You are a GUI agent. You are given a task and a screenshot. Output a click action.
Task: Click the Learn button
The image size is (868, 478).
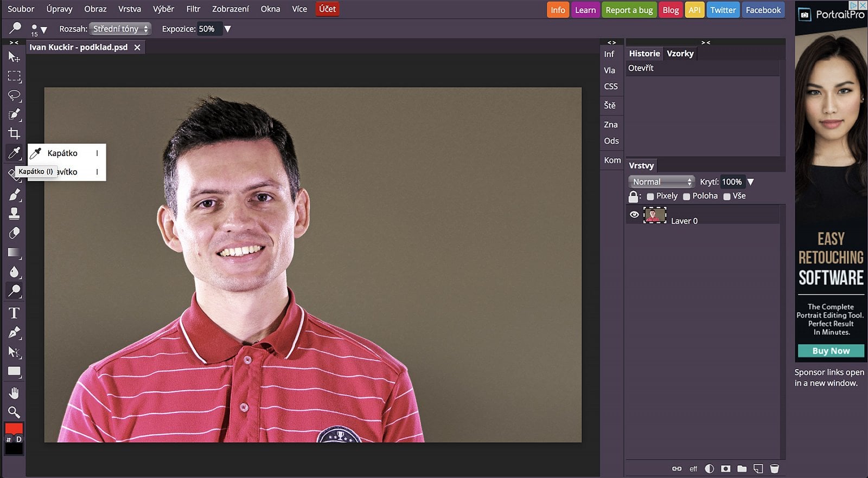tap(585, 10)
